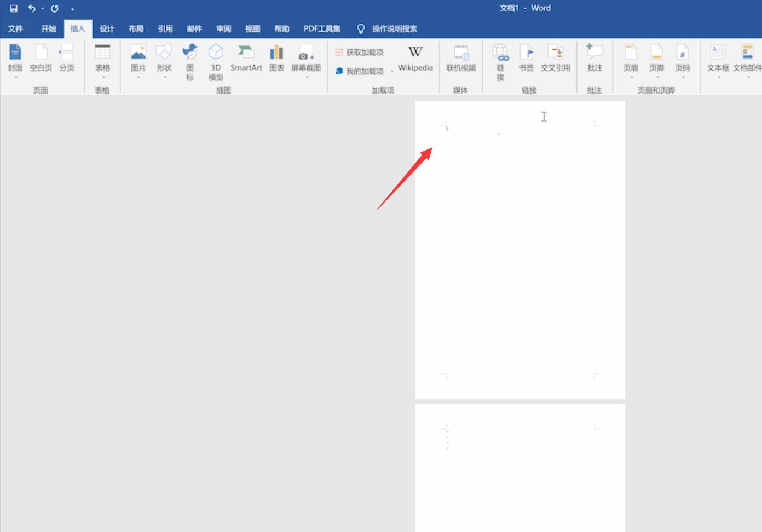762x532 pixels.
Task: Open the 布局 tab
Action: pyautogui.click(x=136, y=28)
